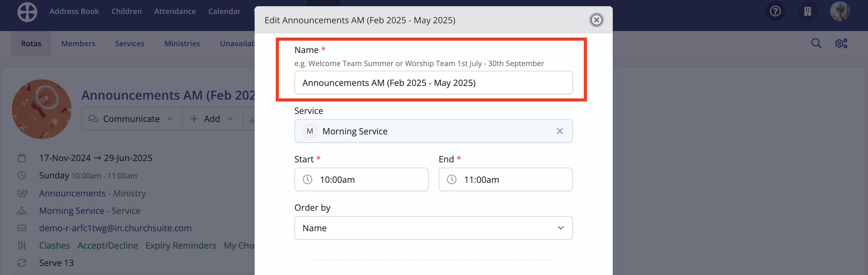Image resolution: width=868 pixels, height=275 pixels.
Task: Click the Sunday 10:00am - 11:00am text
Action: pos(88,175)
